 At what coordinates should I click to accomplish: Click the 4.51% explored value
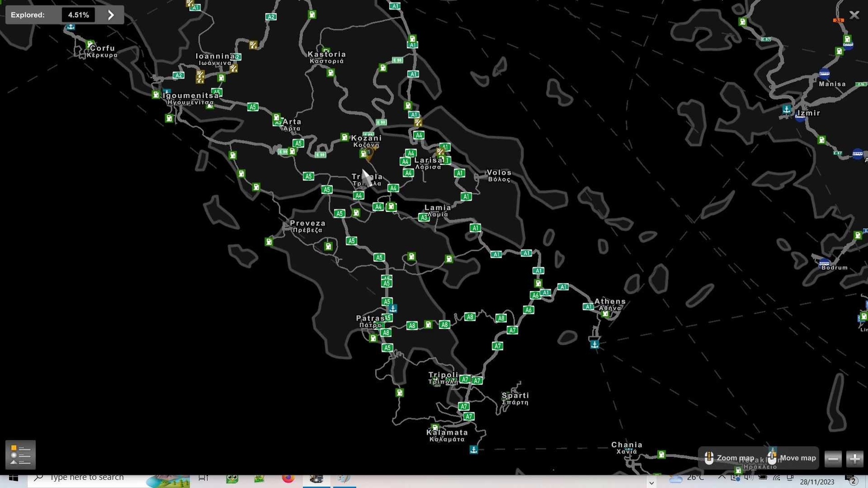(x=78, y=15)
